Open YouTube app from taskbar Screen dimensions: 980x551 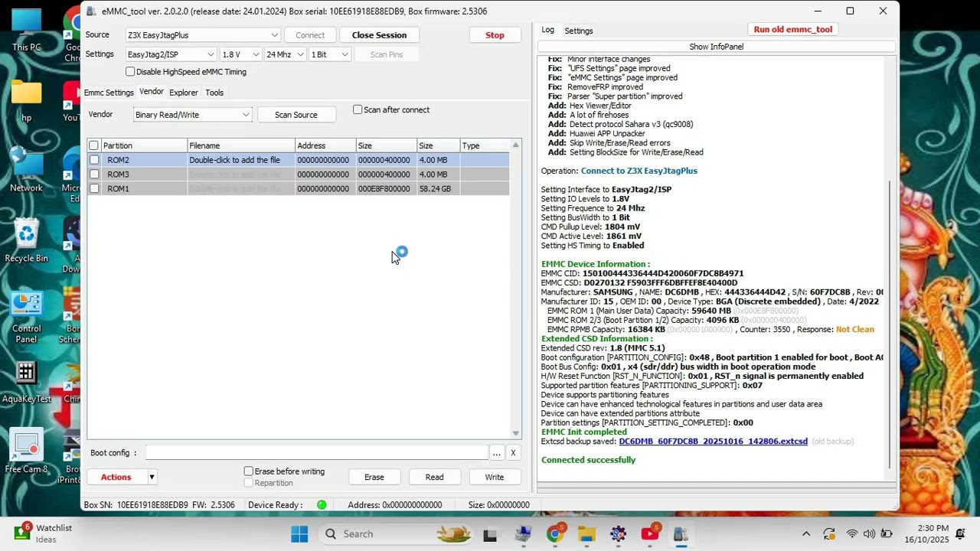coord(650,533)
